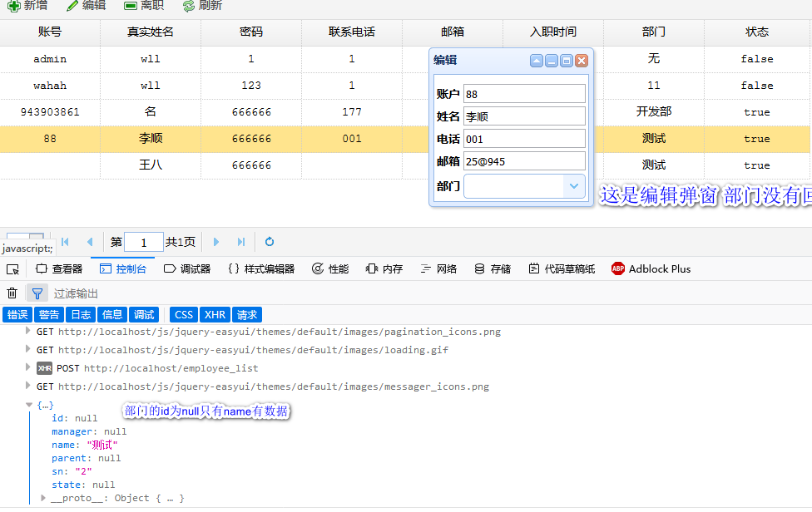Image resolution: width=812 pixels, height=512 pixels.
Task: Go to first page with pagination arrow
Action: (x=65, y=242)
